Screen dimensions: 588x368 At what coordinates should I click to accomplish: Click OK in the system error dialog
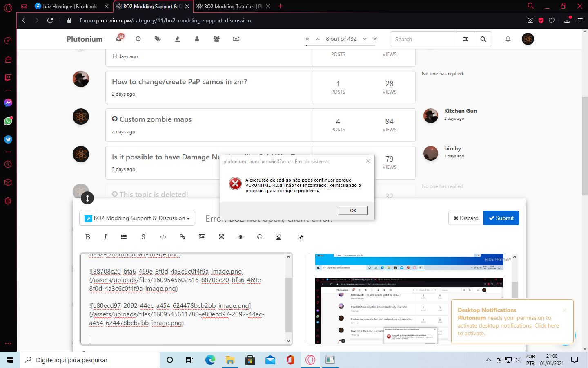[353, 211]
